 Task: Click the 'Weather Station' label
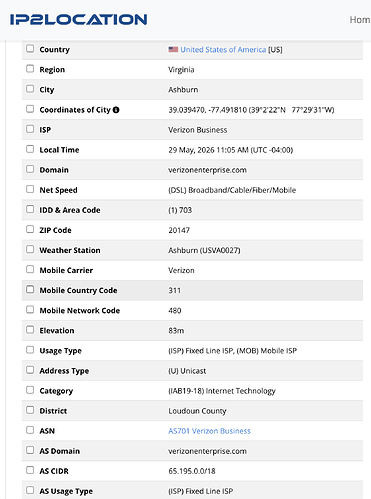[70, 250]
